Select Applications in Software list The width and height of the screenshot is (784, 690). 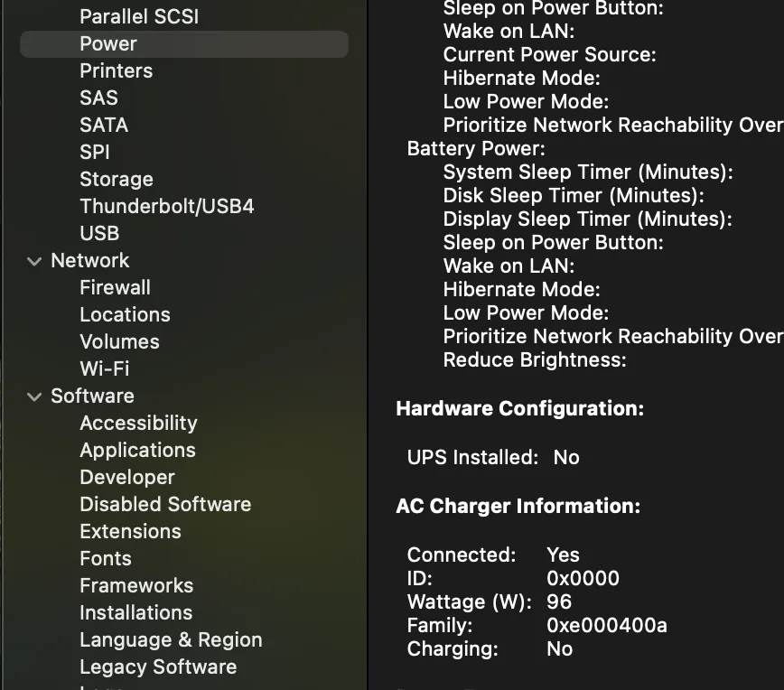click(x=137, y=450)
